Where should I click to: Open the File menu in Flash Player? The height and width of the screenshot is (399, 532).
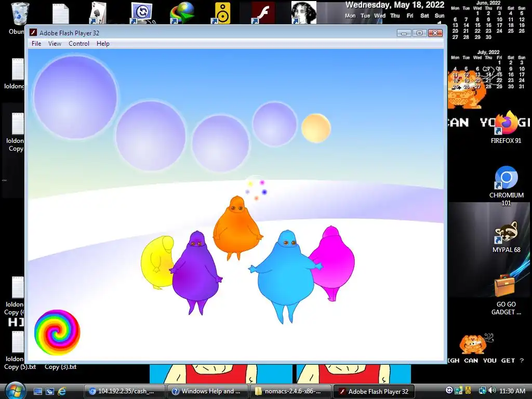click(x=36, y=44)
